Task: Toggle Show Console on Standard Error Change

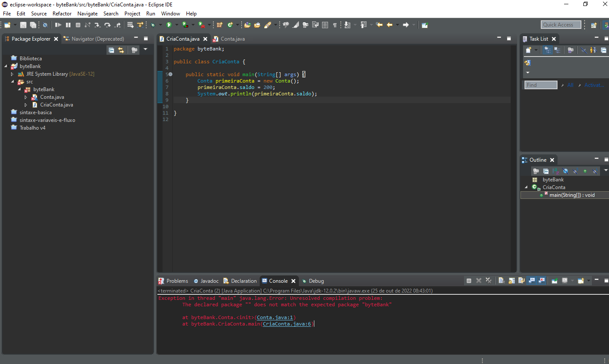Action: [x=541, y=281]
